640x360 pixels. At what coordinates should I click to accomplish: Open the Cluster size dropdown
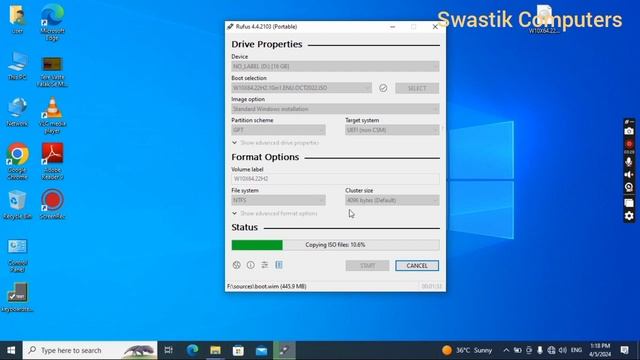point(392,200)
